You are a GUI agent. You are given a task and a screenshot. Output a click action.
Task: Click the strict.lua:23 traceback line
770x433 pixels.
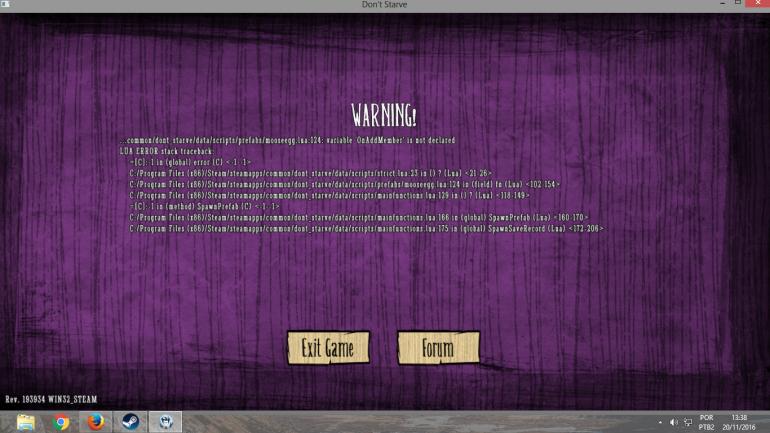310,173
